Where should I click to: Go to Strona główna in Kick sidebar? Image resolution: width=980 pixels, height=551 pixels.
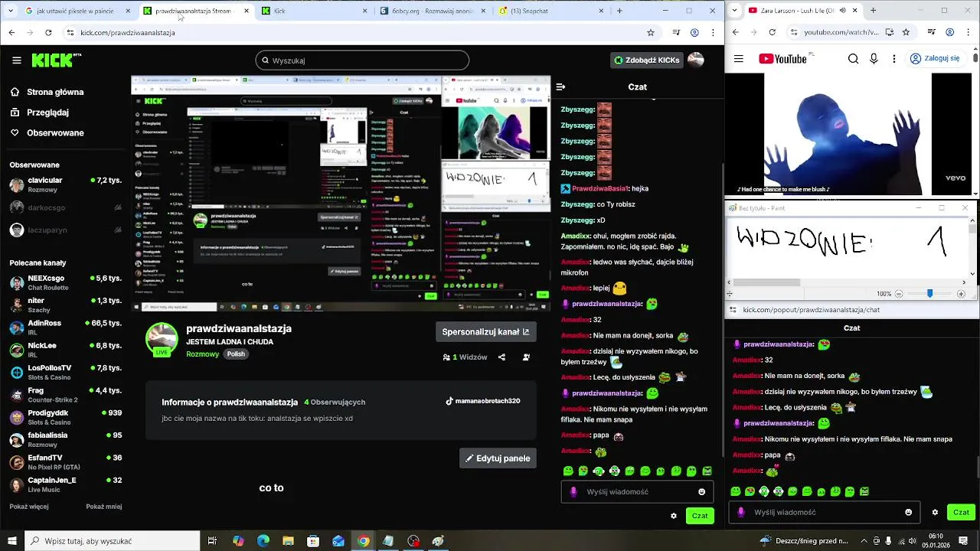point(47,92)
